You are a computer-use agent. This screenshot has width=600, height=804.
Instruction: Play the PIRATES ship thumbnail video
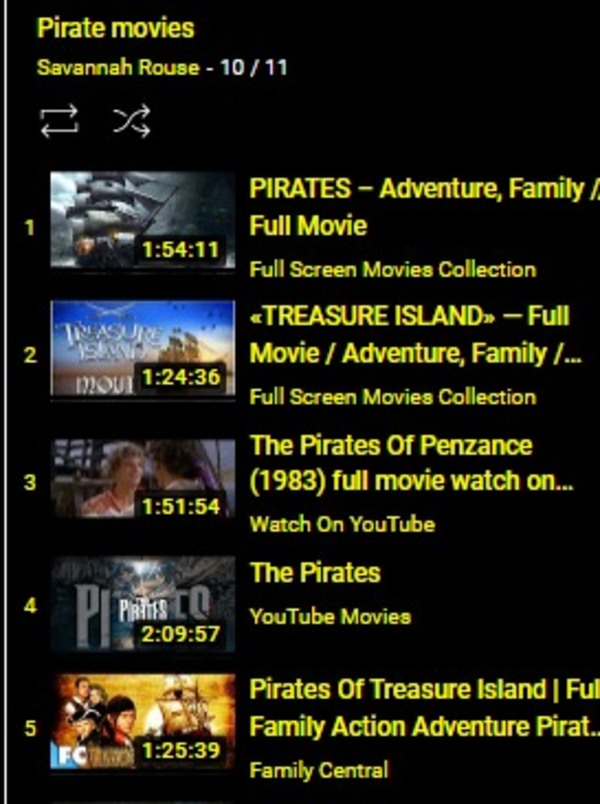[143, 220]
